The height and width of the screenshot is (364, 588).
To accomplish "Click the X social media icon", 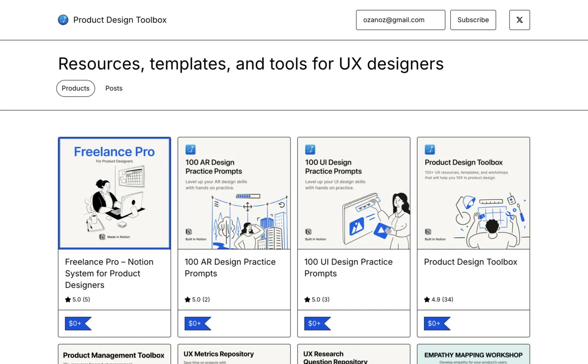I will tap(519, 20).
